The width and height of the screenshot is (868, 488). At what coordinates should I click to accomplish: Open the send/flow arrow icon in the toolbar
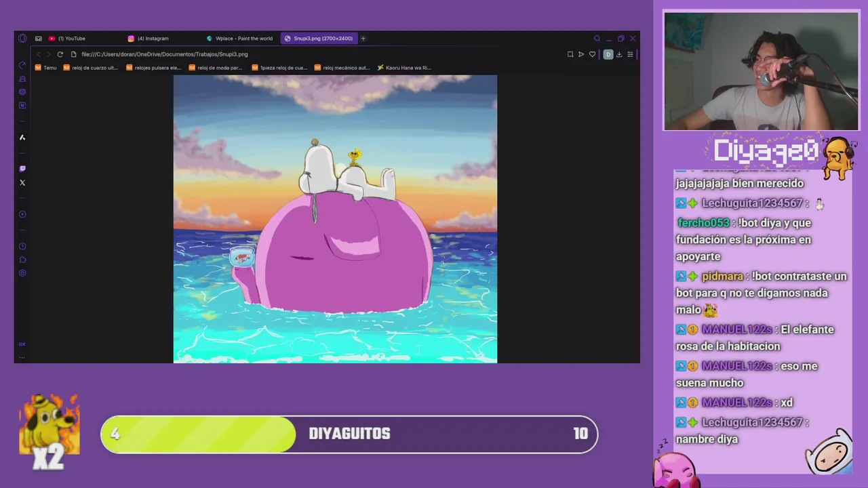(581, 54)
